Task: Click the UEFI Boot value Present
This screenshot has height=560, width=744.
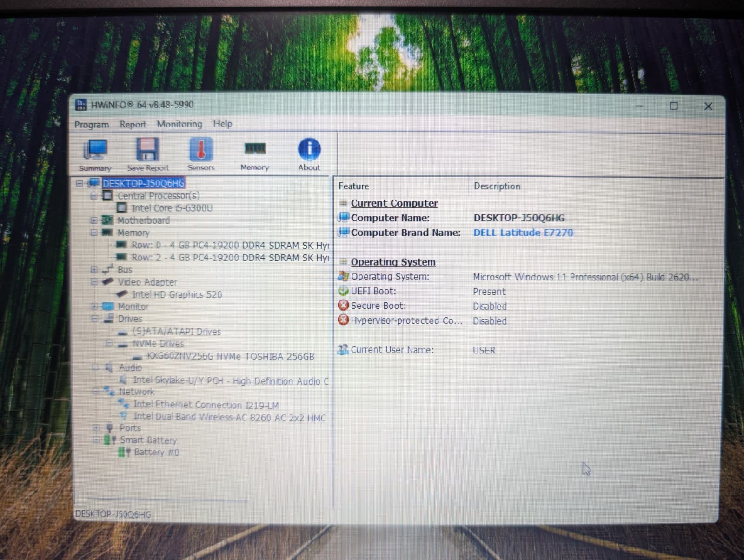Action: 489,292
